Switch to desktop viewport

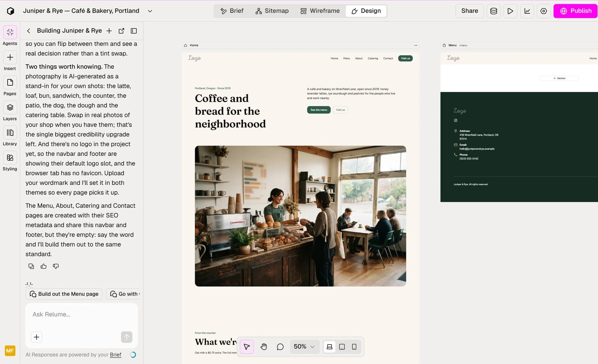[x=330, y=347]
